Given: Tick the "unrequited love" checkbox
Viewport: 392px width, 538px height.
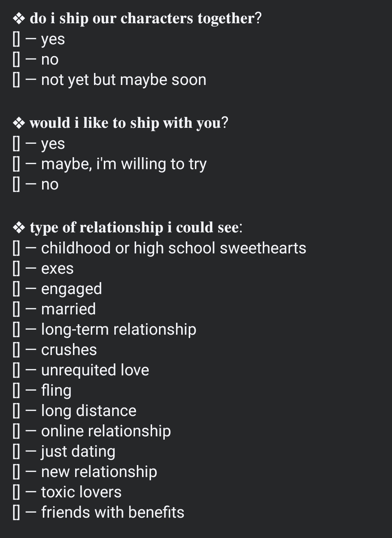Looking at the screenshot, I should (x=16, y=371).
